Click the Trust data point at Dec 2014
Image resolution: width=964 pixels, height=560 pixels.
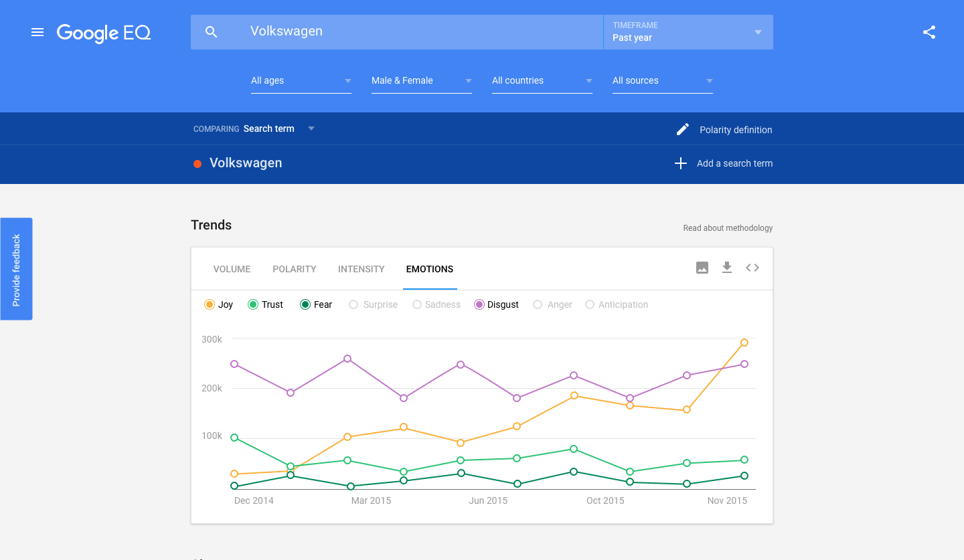(234, 438)
